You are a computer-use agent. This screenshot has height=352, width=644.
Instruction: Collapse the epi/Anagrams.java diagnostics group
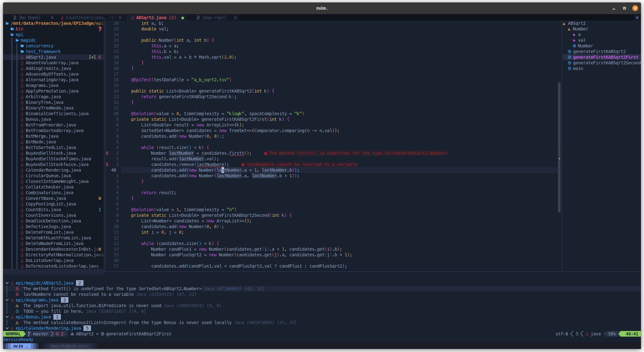pyautogui.click(x=7, y=300)
